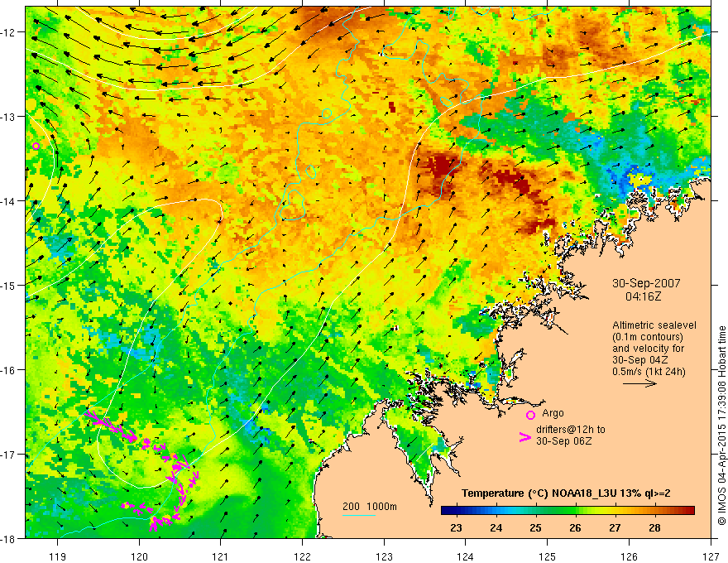Click the temperature color bar
728x563 pixels.
(568, 511)
